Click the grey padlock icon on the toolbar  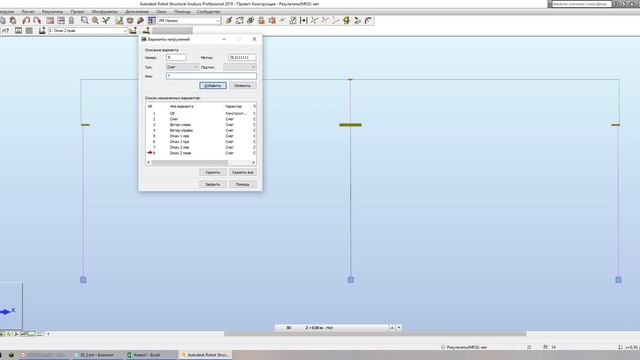(71, 20)
